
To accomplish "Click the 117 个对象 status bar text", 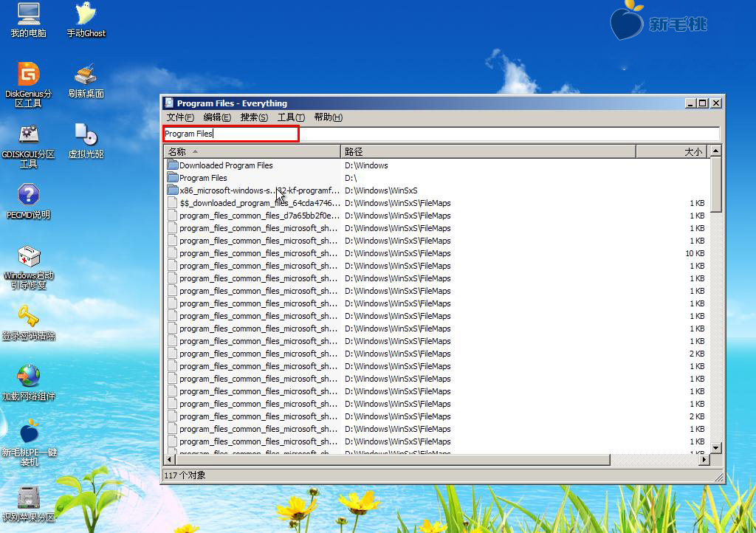I will 185,475.
